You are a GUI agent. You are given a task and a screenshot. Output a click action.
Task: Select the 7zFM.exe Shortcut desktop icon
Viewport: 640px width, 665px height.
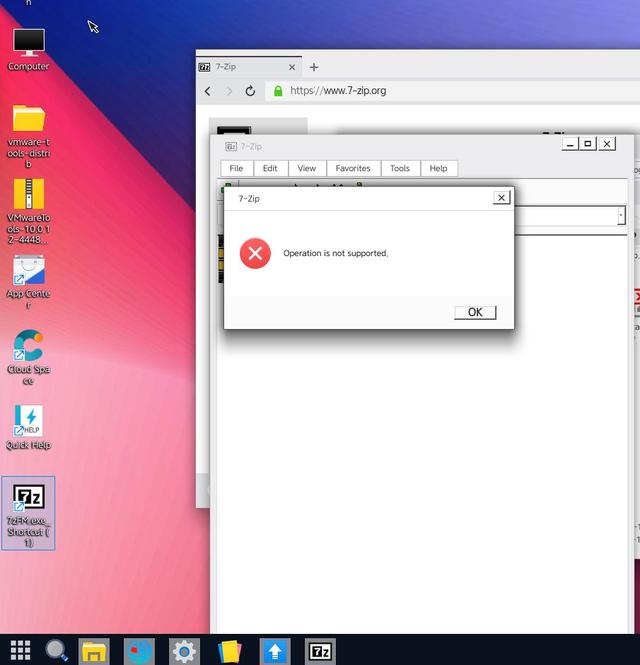coord(28,513)
